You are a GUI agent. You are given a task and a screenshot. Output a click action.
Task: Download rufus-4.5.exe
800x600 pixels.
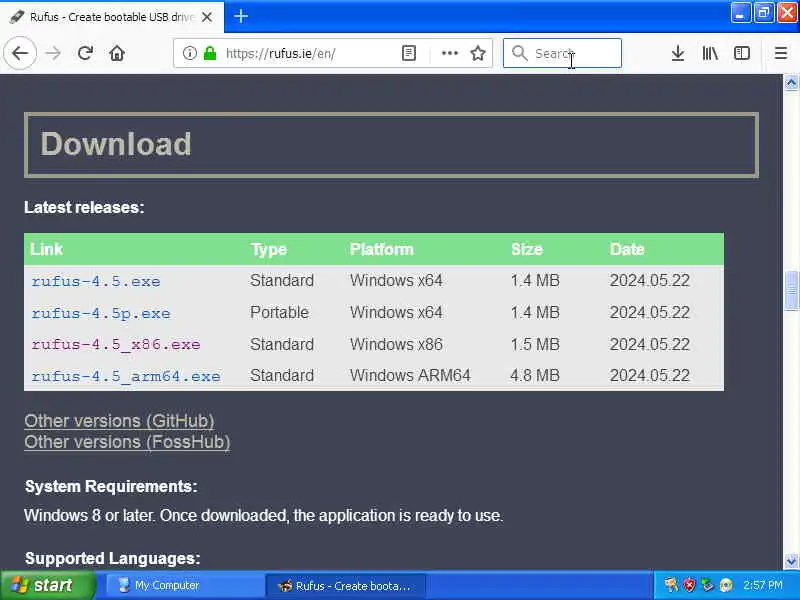[96, 281]
